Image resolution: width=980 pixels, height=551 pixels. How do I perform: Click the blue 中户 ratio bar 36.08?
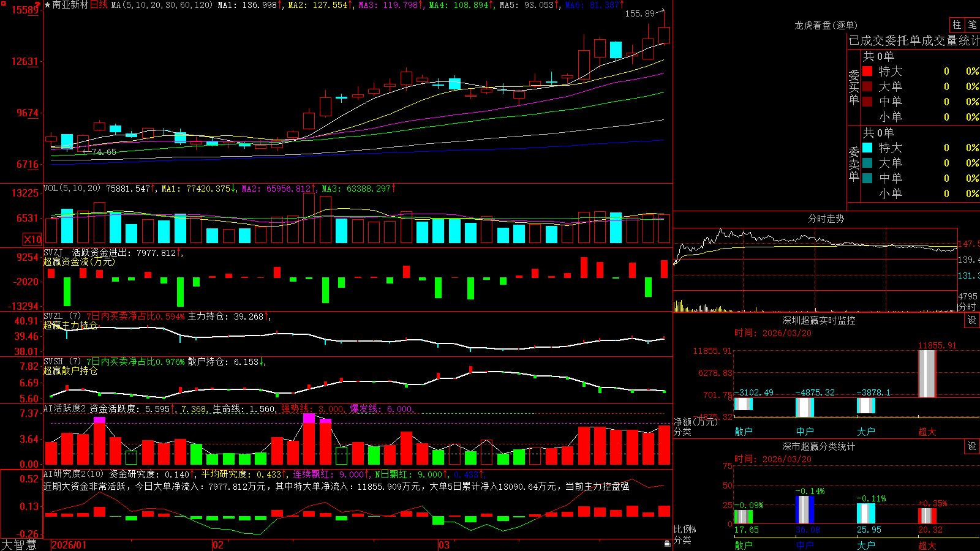point(805,509)
